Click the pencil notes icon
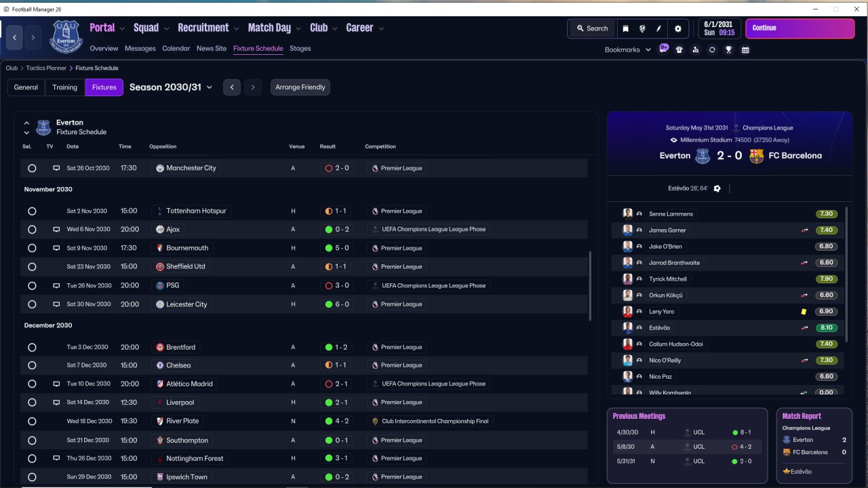The height and width of the screenshot is (488, 868). [x=658, y=28]
